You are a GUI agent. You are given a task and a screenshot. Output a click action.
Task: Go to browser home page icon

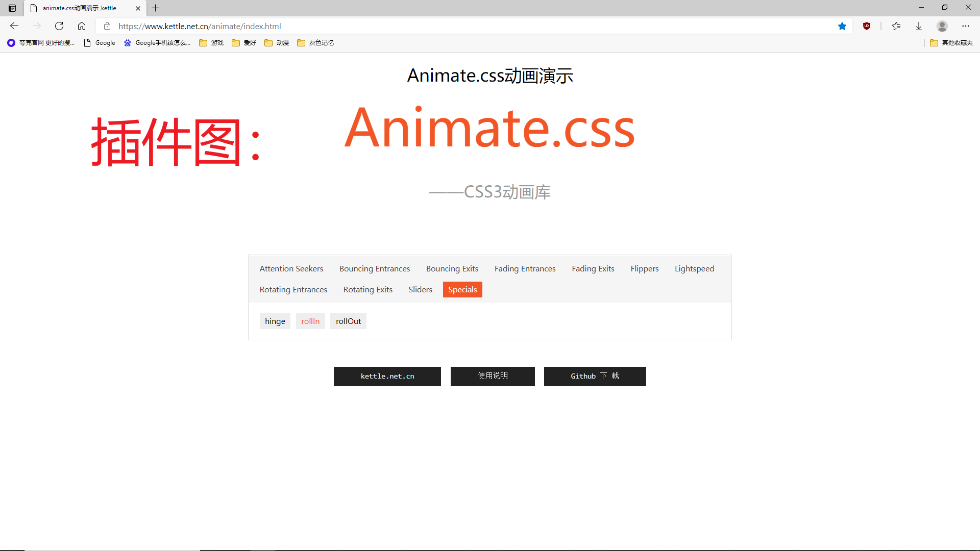click(82, 26)
